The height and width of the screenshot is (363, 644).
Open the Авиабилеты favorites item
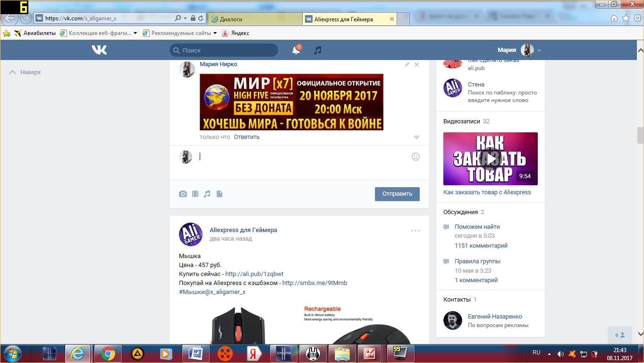(x=35, y=33)
